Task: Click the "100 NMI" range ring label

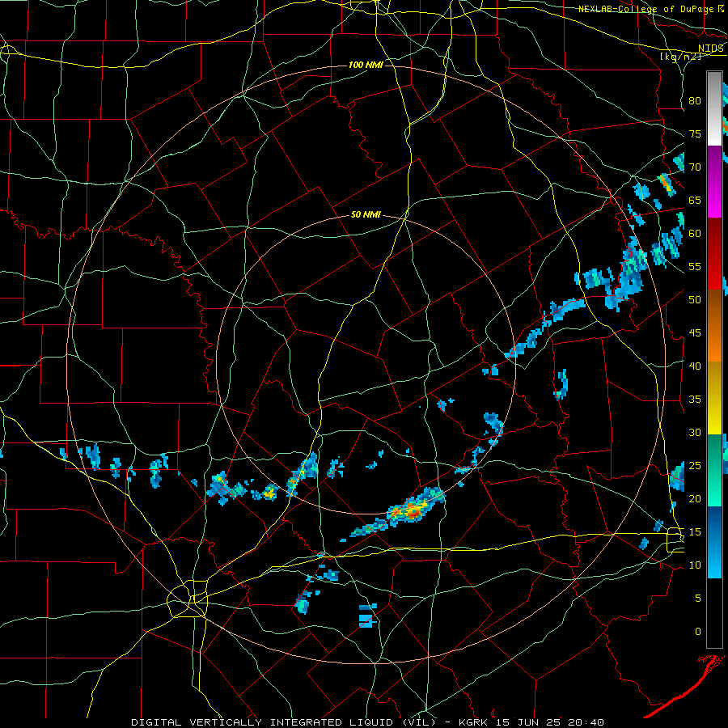Action: tap(366, 65)
